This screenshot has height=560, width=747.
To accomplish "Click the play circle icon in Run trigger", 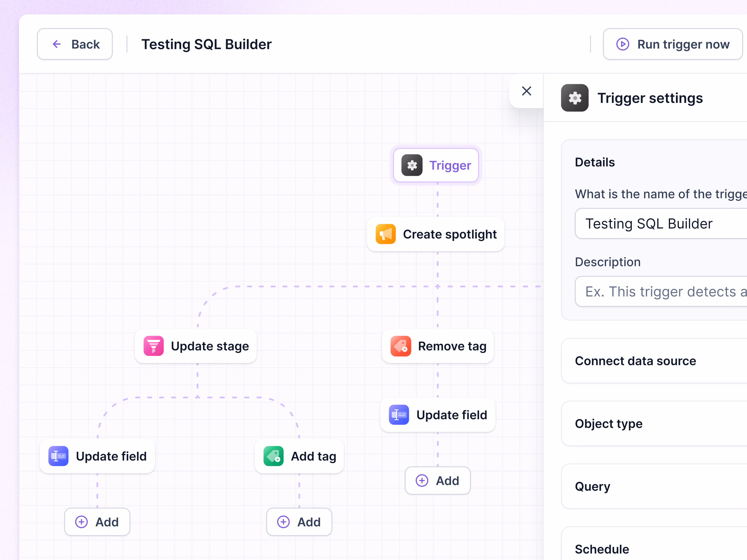I will point(623,44).
